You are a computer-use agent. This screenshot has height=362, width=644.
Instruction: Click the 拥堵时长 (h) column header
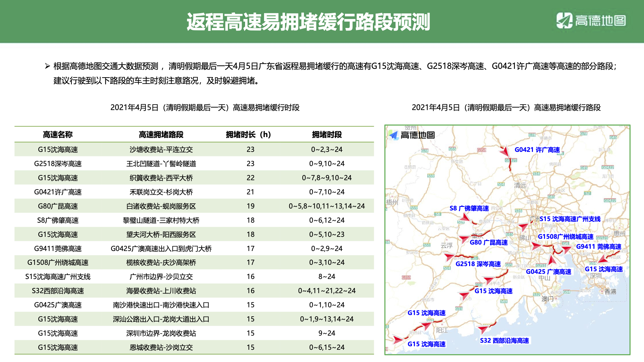coord(248,135)
